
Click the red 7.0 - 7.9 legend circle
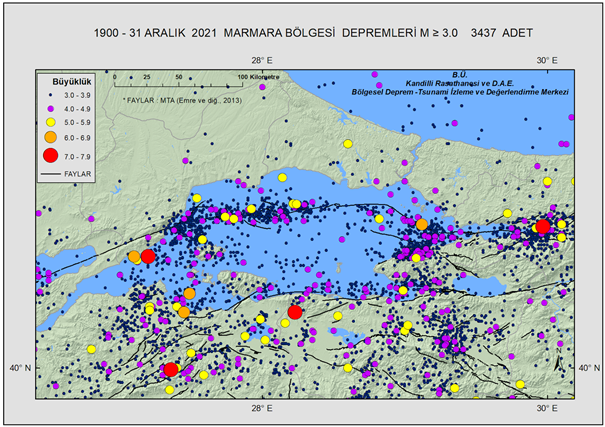52,155
